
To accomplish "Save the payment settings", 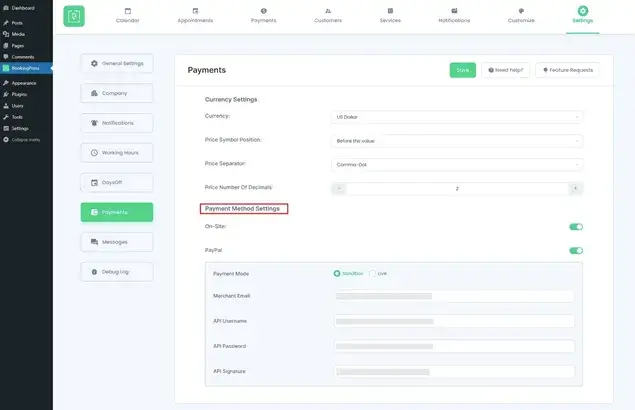I will pyautogui.click(x=462, y=70).
